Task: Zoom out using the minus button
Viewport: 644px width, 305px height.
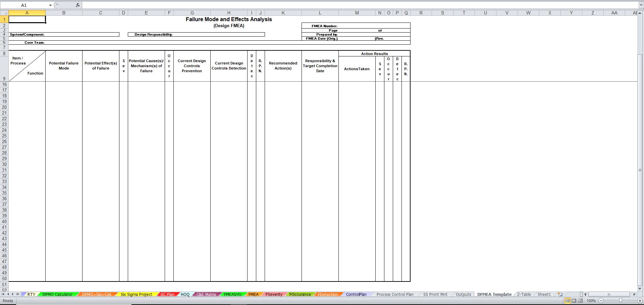Action: pos(601,301)
